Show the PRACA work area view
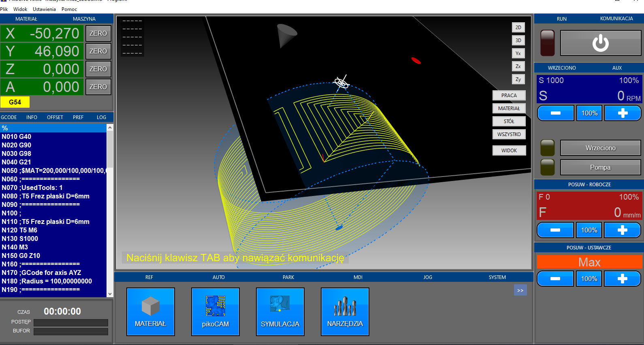The image size is (644, 345). [x=509, y=96]
